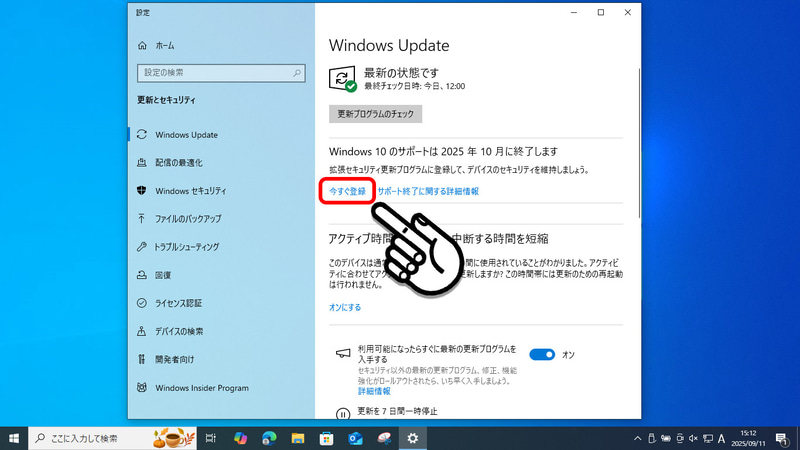The width and height of the screenshot is (800, 450).
Task: Click the 設定の検索 input field
Action: pos(221,73)
